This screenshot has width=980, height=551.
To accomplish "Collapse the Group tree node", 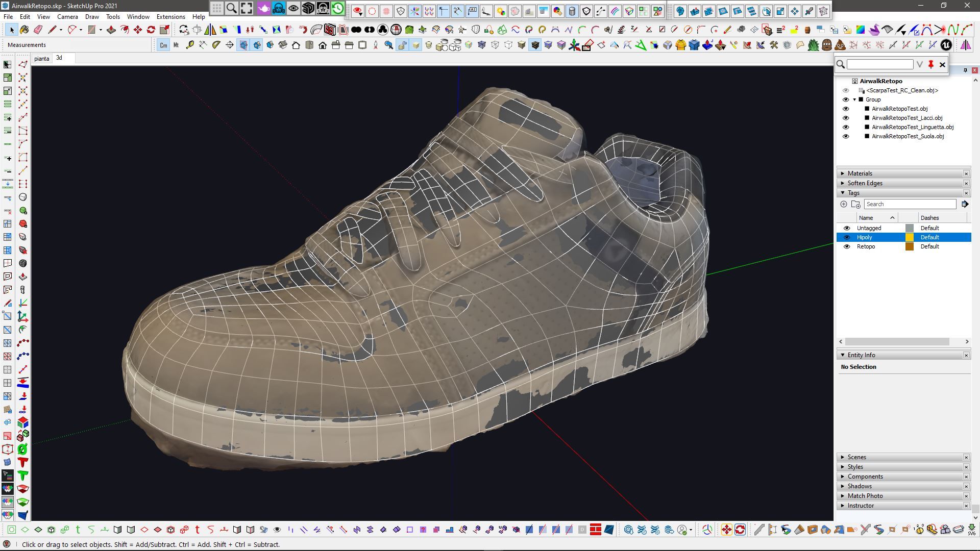I will 854,99.
